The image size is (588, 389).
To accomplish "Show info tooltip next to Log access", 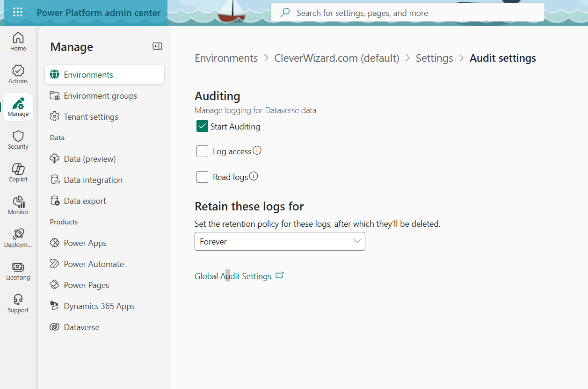I will [x=257, y=151].
